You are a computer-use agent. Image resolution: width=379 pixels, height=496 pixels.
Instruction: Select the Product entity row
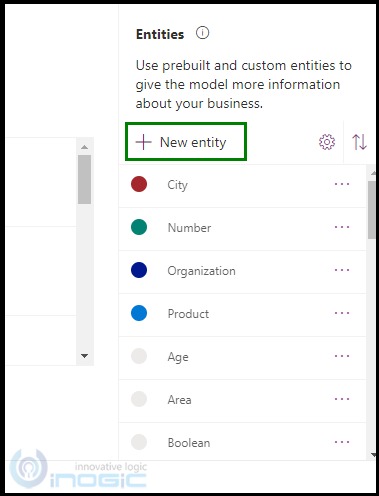pyautogui.click(x=242, y=314)
